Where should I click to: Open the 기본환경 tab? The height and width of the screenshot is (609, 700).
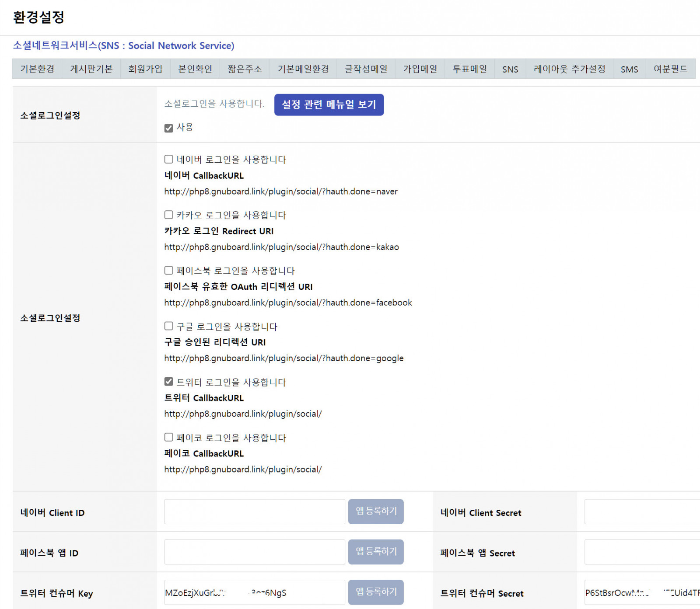(x=37, y=69)
